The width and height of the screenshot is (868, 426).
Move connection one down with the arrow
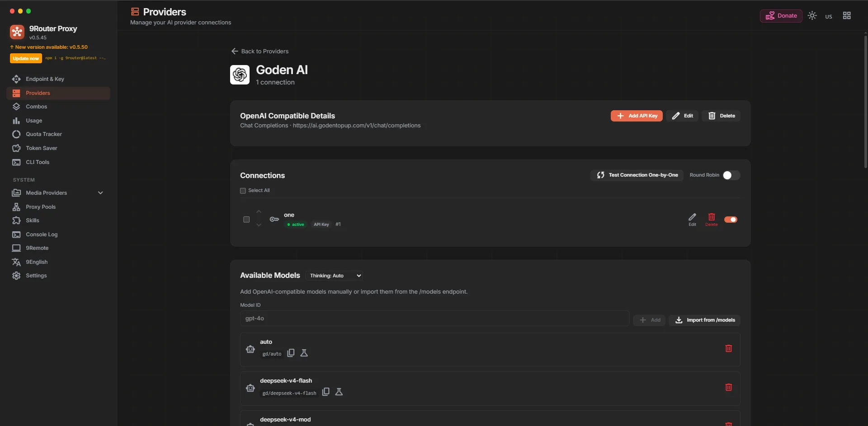(x=259, y=225)
